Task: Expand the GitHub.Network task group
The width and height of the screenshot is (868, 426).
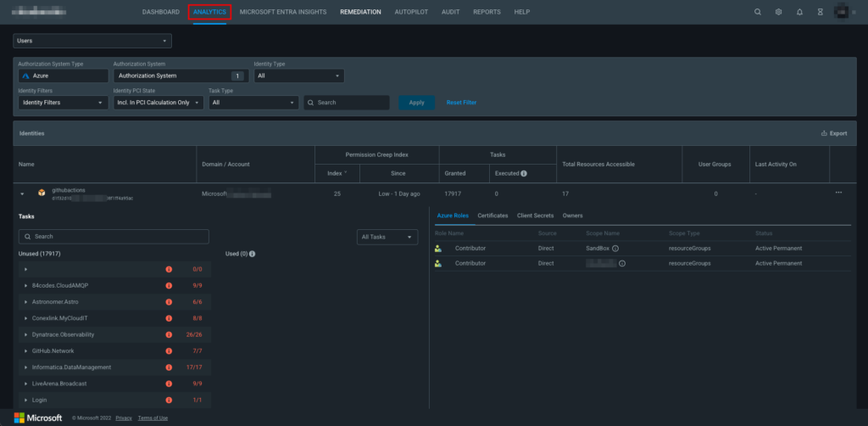Action: click(26, 351)
